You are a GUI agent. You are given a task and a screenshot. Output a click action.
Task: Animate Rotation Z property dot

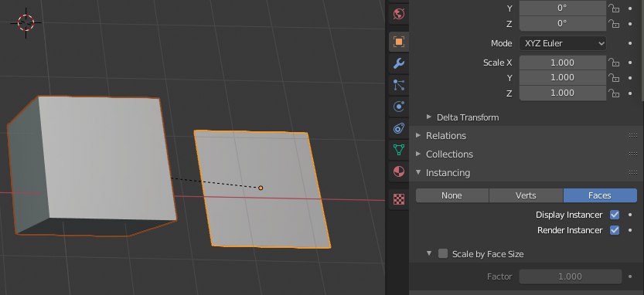click(630, 24)
